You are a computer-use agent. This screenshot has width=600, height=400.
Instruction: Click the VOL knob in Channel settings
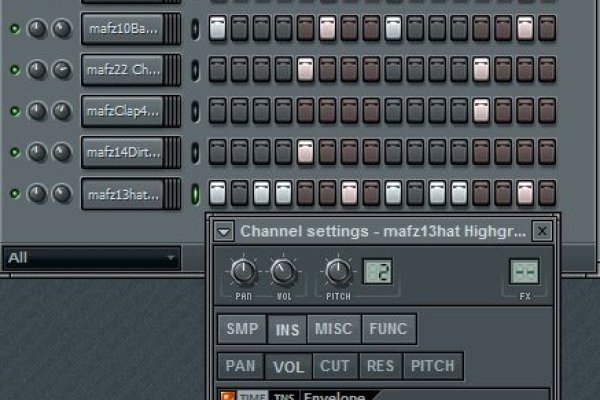click(x=284, y=271)
